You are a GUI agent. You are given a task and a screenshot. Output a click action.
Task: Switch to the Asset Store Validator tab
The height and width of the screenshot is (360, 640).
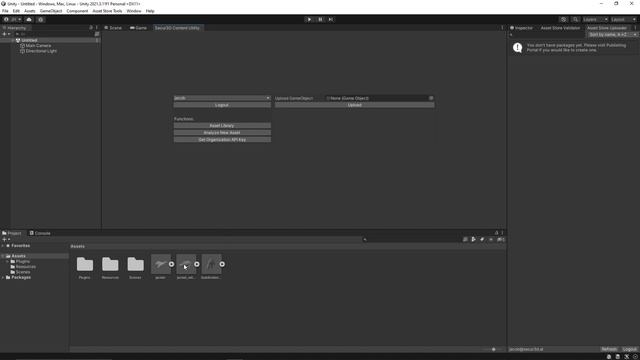(x=560, y=28)
